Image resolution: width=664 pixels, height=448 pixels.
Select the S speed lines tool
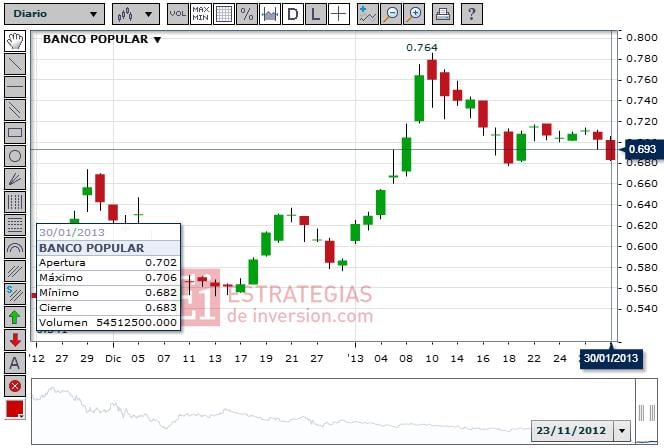pos(15,293)
